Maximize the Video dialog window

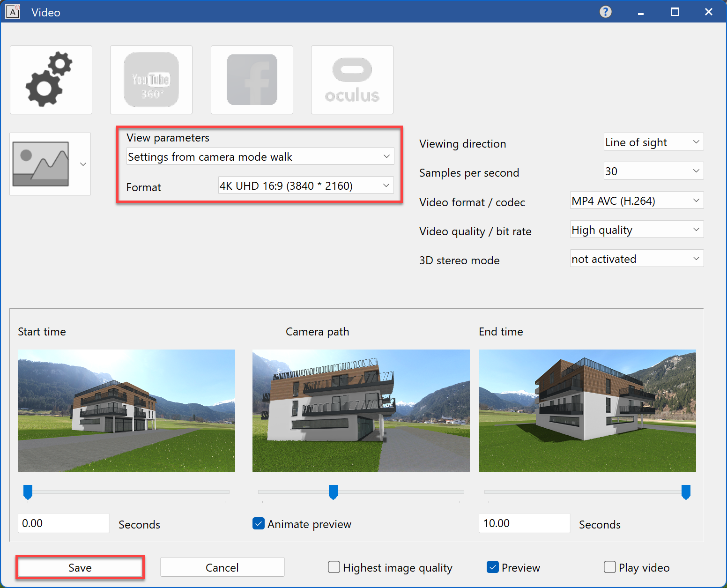click(675, 12)
